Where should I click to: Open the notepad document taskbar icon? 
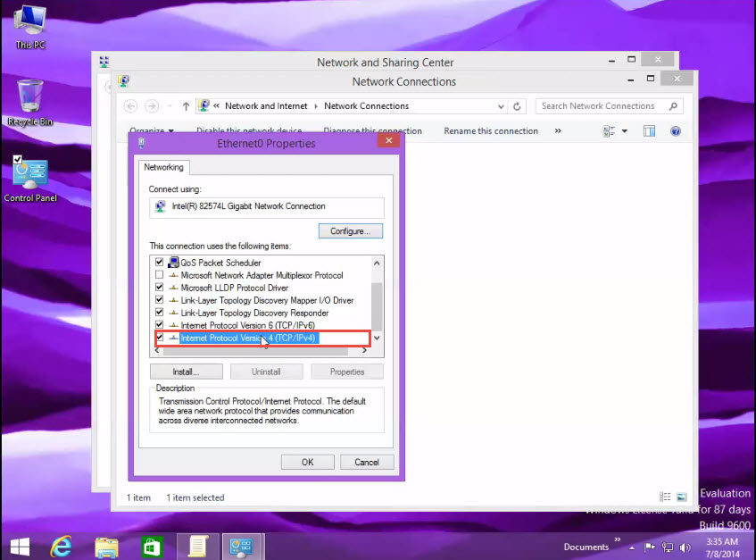tap(197, 547)
